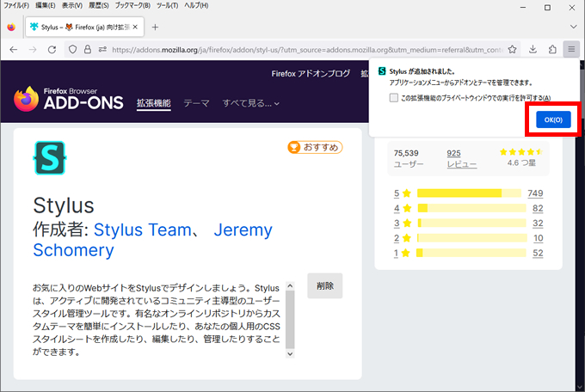Screen dimensions: 585x392
Task: Click the description box scrollbar thumb
Action: point(290,320)
